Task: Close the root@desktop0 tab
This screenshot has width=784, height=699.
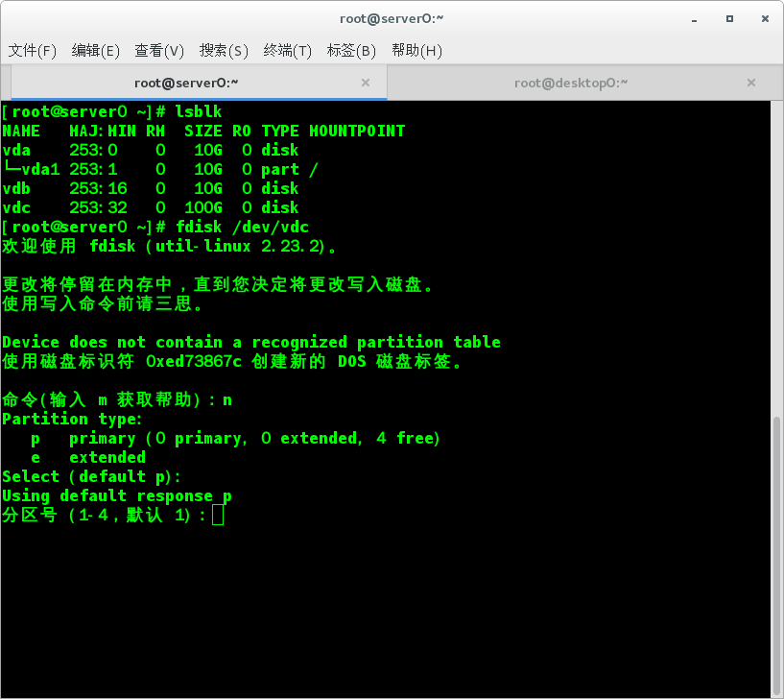Action: pyautogui.click(x=751, y=83)
